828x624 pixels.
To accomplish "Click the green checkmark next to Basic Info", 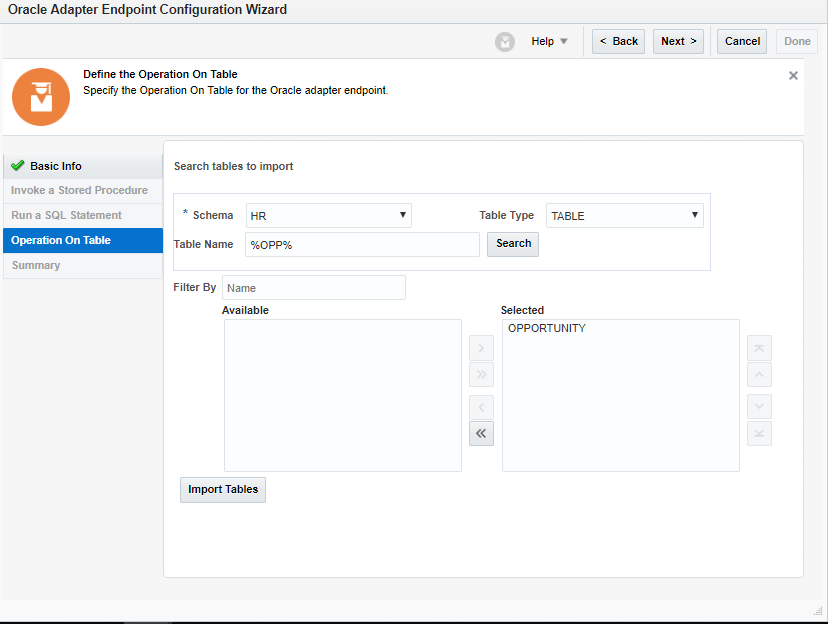I will (x=17, y=166).
